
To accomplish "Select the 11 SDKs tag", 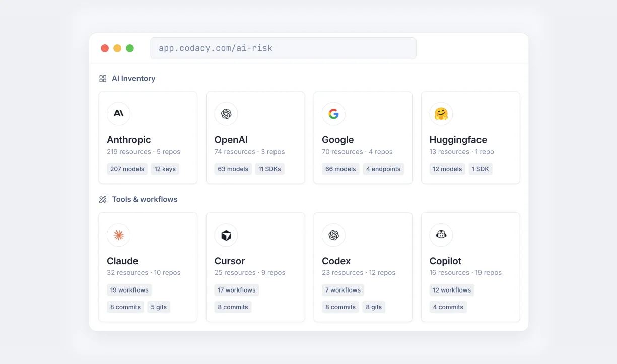I will coord(270,169).
